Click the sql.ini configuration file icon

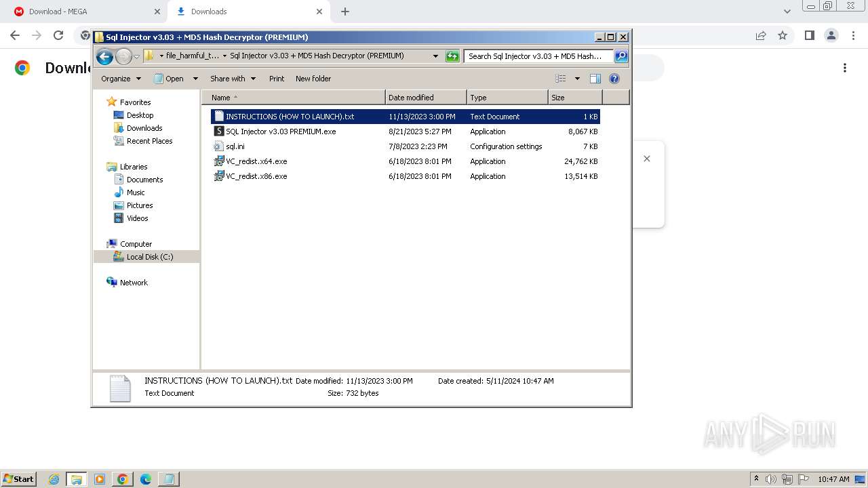[x=219, y=146]
